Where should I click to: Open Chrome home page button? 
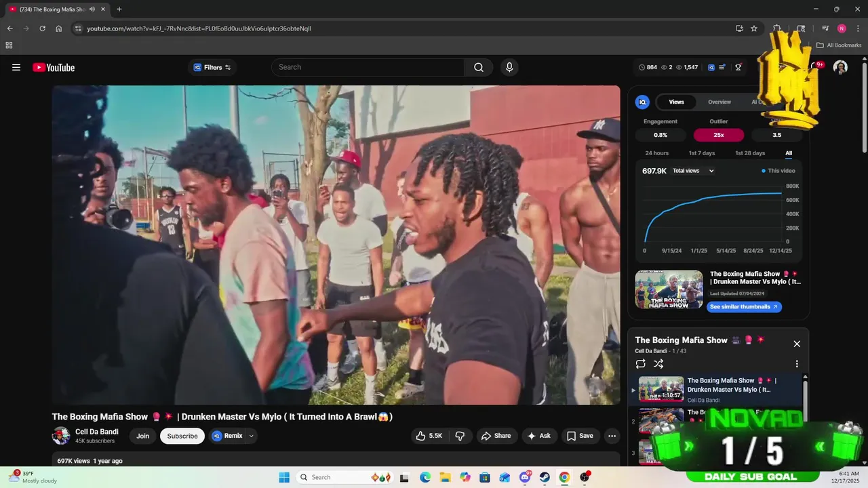[59, 28]
